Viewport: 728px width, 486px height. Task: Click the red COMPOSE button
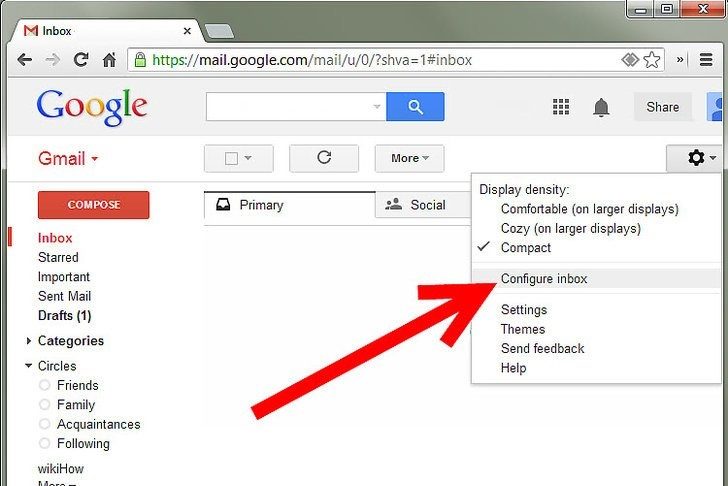click(94, 205)
